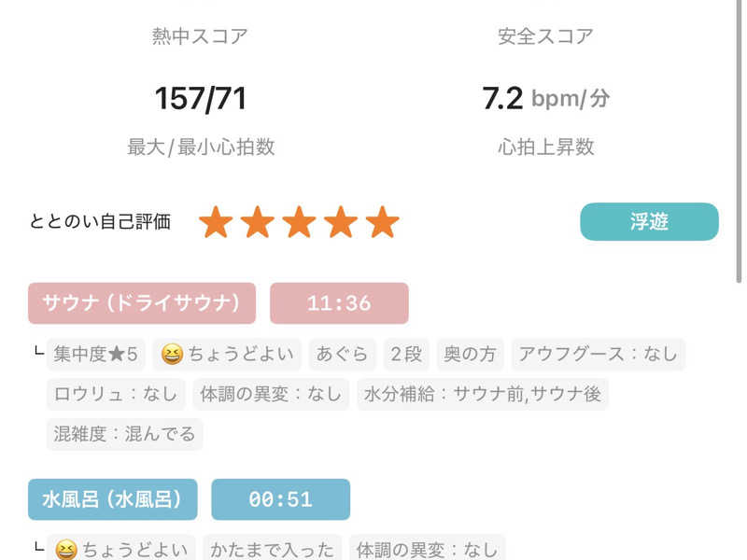Tap the 00:51 water bath time badge
The image size is (747, 560).
click(280, 499)
